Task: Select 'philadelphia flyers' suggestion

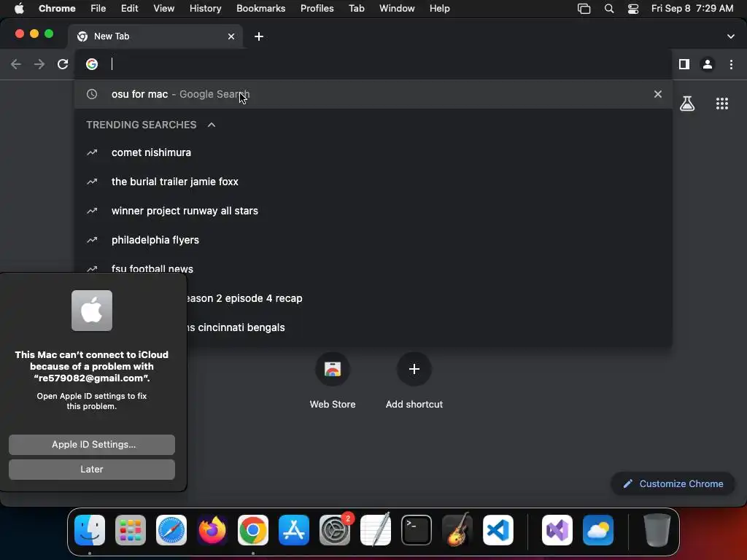Action: tap(373, 240)
